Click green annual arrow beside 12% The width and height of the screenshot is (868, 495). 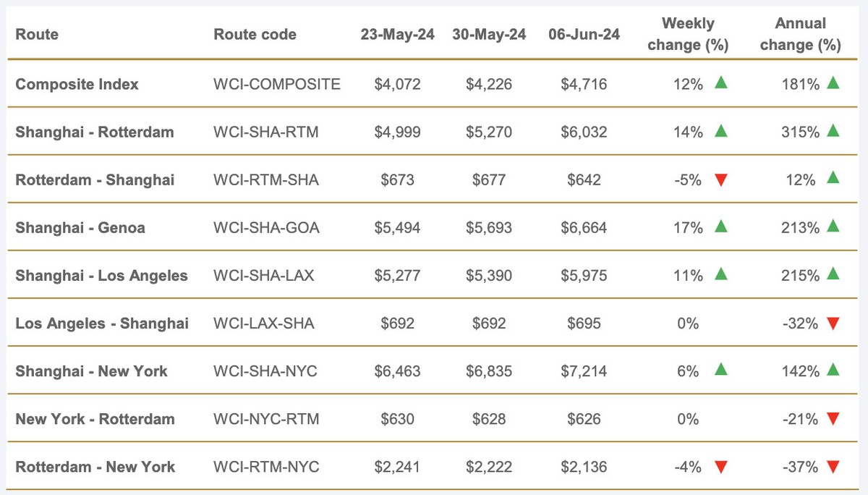point(833,179)
